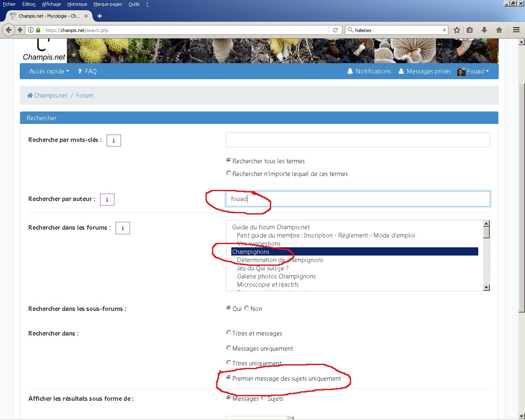The image size is (525, 420).
Task: Open the Firefox hamburger menu
Action: click(516, 30)
